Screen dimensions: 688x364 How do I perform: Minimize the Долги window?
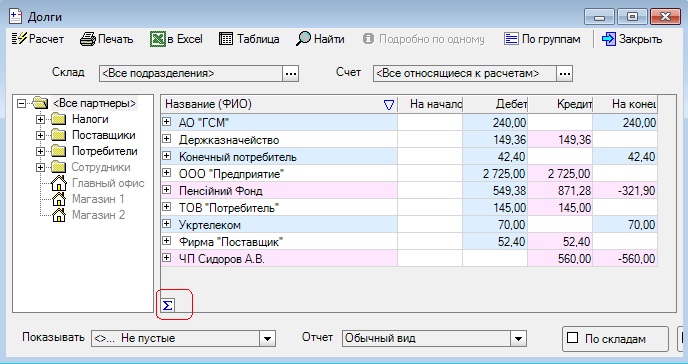[x=599, y=18]
